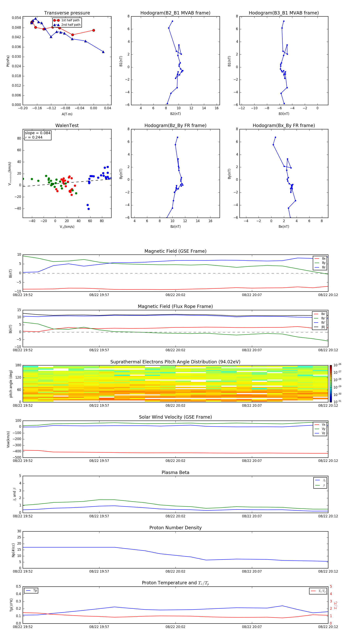This screenshot has width=351, height=644.
Task: Click 'Magnetic Field (Flux Rope Frame)' title
Action: [175, 307]
